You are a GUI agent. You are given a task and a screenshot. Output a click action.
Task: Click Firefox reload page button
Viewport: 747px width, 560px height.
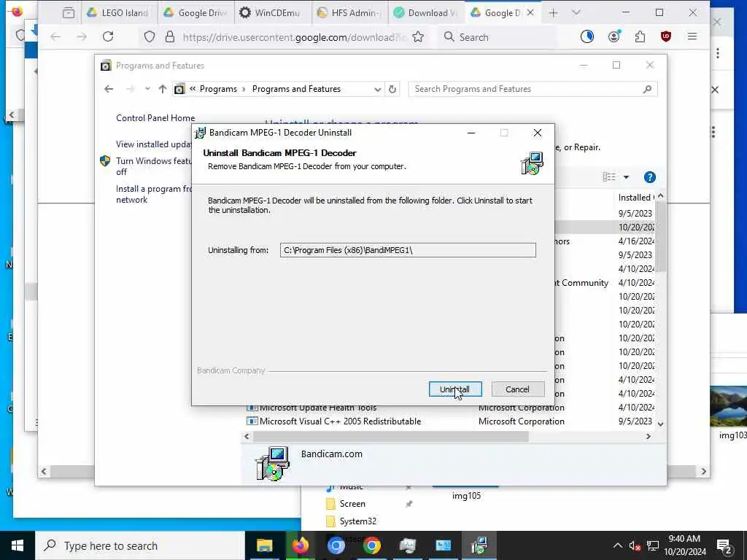(x=108, y=36)
